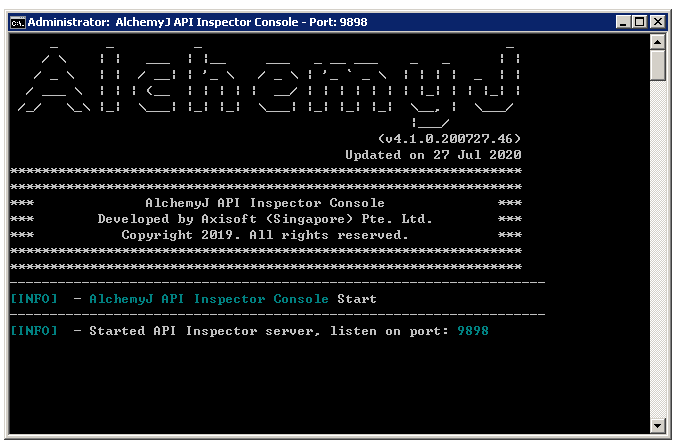Click 'Copyright 2019. All rights reserved.' line
The image size is (673, 445).
(x=265, y=235)
